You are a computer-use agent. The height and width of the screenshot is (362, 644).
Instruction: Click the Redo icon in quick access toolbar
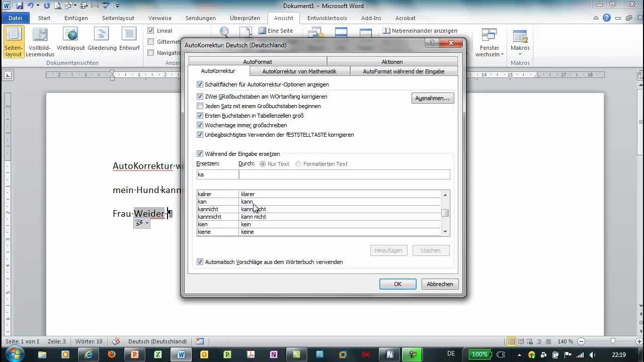coord(47,6)
